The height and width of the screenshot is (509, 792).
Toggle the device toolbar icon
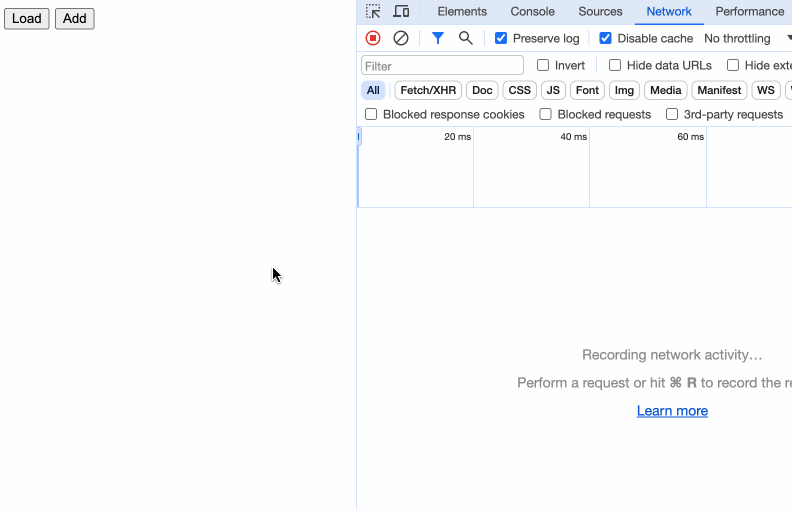(x=401, y=12)
